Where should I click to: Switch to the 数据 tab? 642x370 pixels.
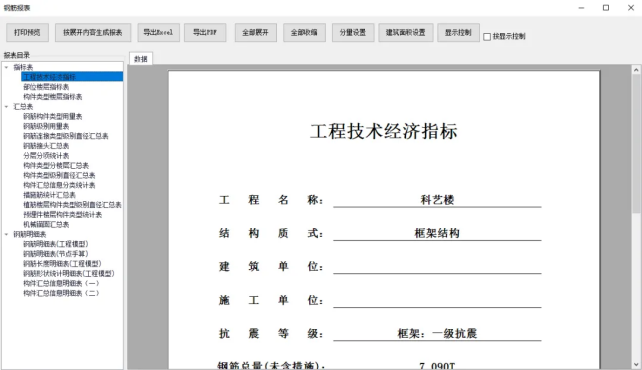tap(140, 59)
